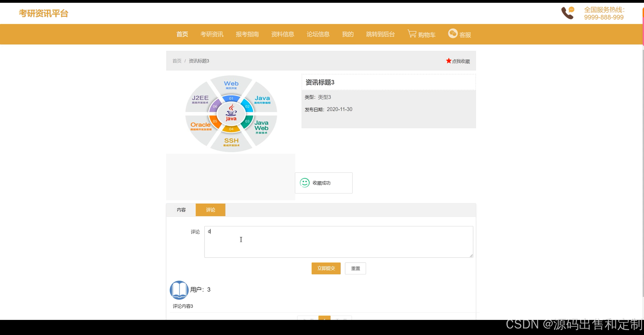Click the user avatar icon beside 用户:3
Screen dimensions: 644x335
179,290
